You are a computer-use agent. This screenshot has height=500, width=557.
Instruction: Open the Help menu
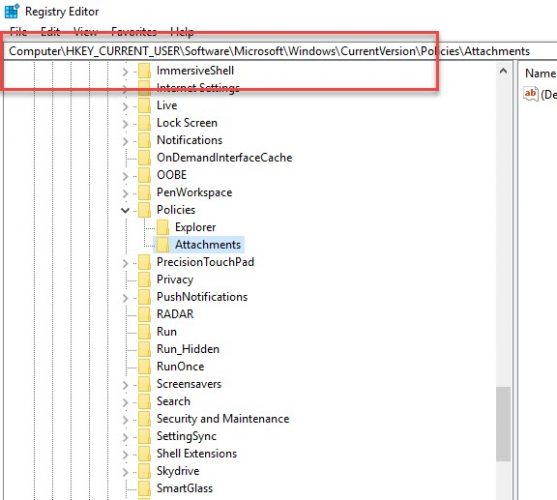[x=182, y=32]
